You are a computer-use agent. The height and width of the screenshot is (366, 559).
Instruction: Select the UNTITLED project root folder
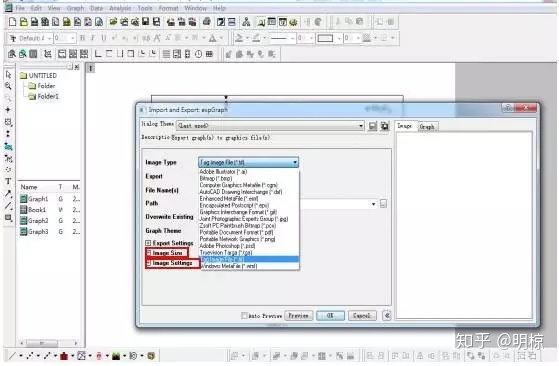click(x=39, y=76)
